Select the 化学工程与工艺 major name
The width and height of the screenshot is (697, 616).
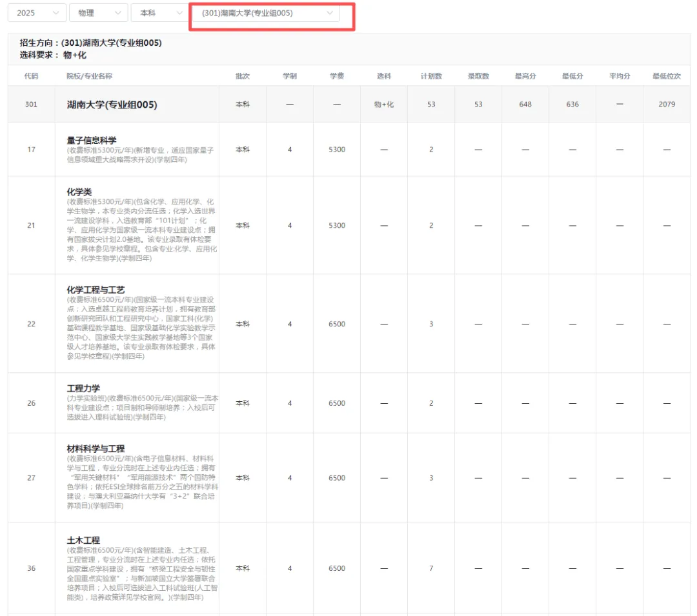[96, 290]
